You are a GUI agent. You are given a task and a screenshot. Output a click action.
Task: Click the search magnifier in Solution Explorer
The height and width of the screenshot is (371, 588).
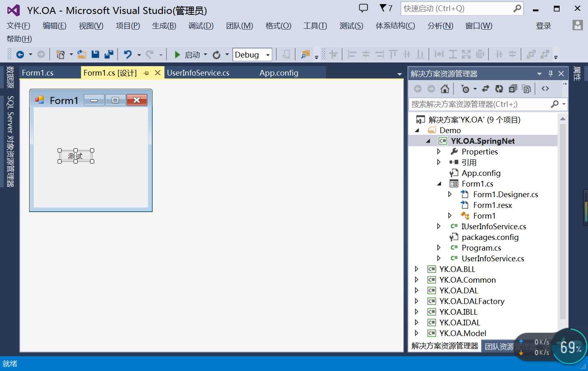click(555, 104)
